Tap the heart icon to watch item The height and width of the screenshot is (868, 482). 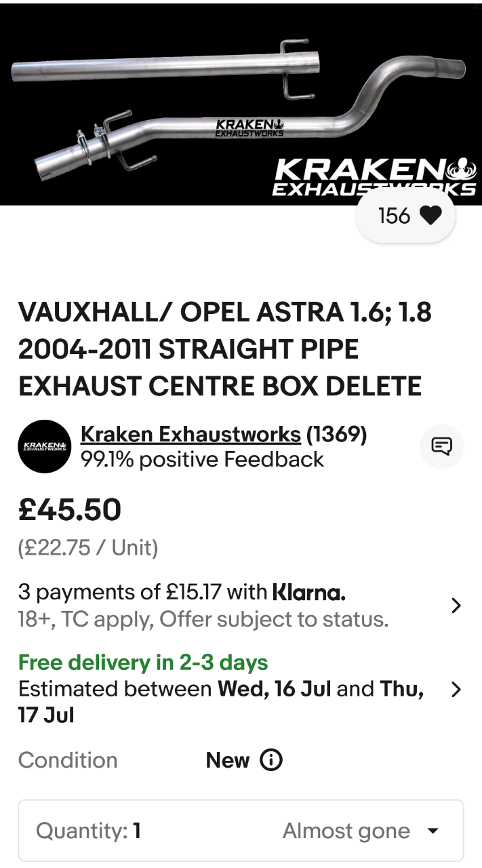click(x=430, y=216)
